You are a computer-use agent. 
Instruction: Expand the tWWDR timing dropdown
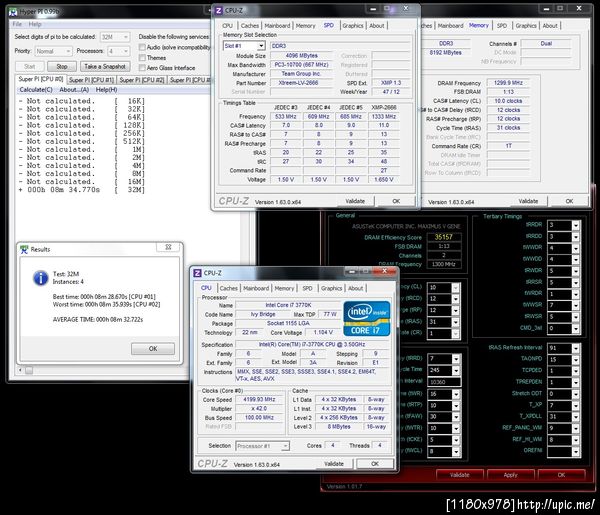(576, 248)
